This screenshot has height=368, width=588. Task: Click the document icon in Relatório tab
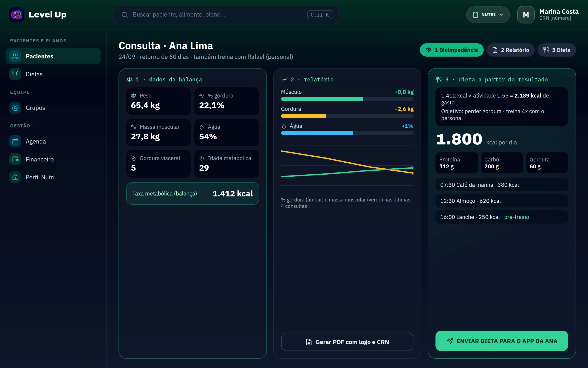495,50
